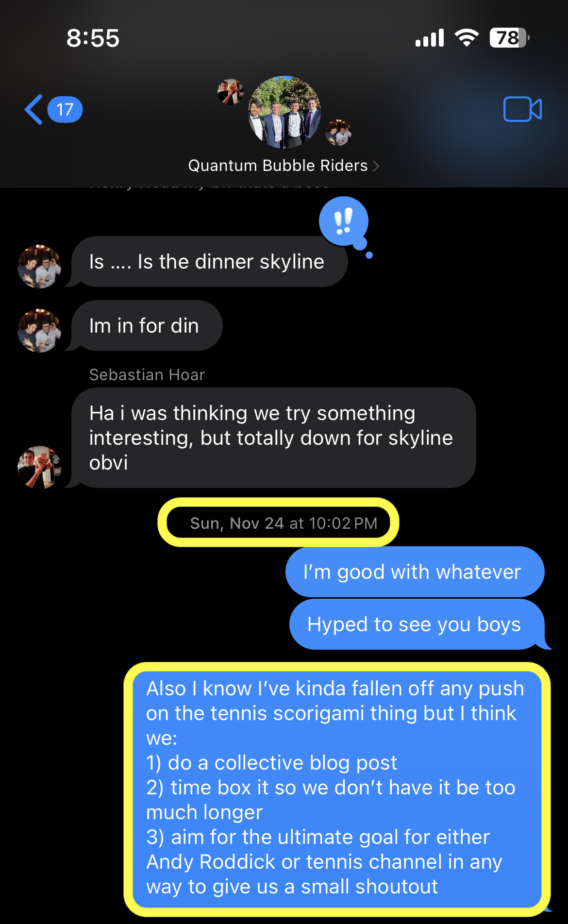Tap Sebastian Hoar's avatar photo

[x=39, y=467]
